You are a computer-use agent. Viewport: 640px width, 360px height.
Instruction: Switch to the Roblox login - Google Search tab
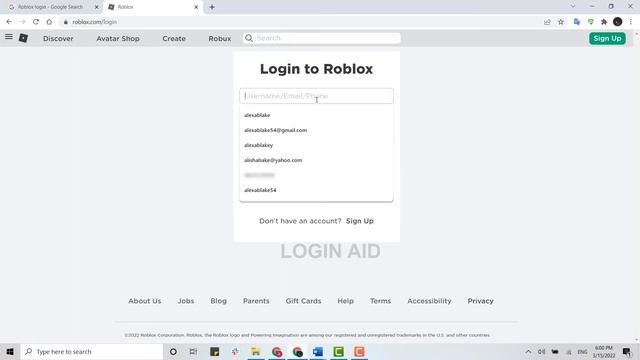50,7
